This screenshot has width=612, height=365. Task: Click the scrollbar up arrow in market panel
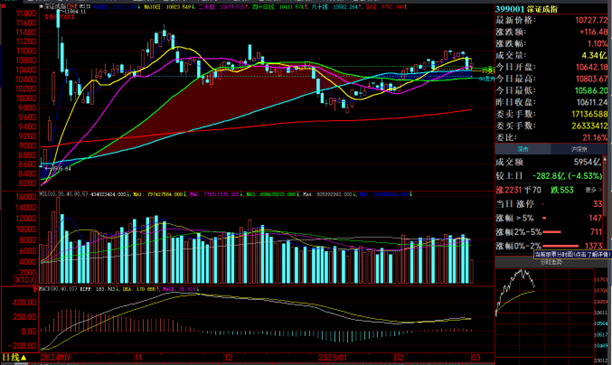pyautogui.click(x=605, y=159)
